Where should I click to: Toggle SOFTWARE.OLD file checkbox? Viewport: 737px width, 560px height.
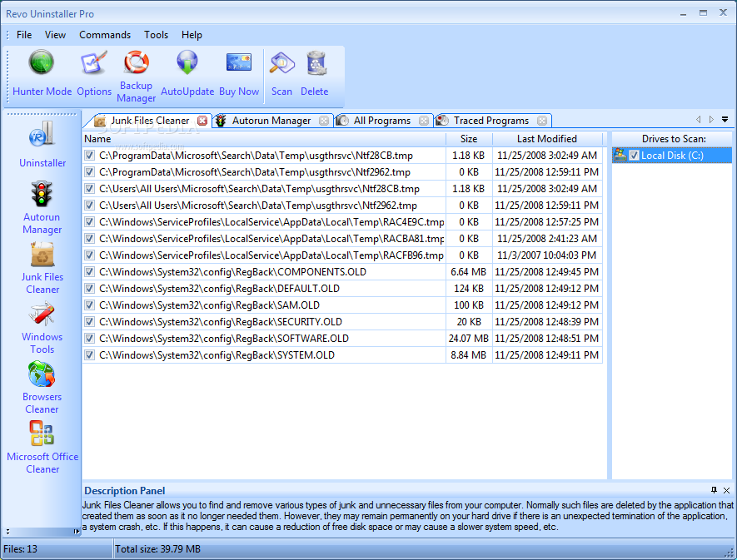(x=89, y=339)
